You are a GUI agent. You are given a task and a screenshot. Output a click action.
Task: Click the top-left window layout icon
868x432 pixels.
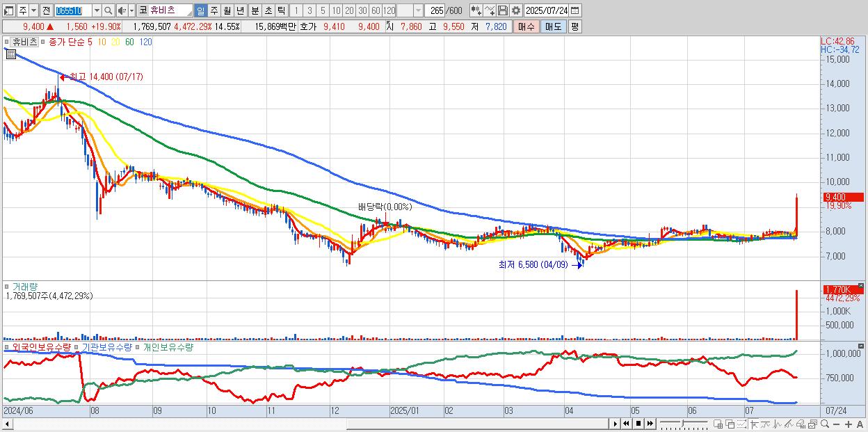click(x=8, y=10)
